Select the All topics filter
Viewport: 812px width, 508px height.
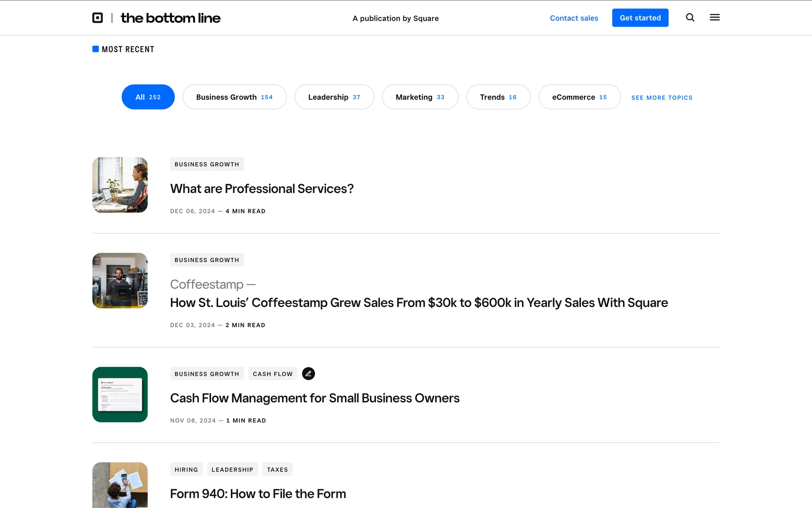[148, 97]
